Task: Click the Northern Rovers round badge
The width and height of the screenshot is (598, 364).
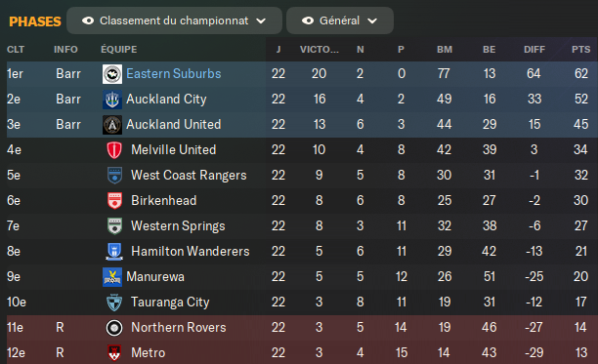Action: [114, 328]
